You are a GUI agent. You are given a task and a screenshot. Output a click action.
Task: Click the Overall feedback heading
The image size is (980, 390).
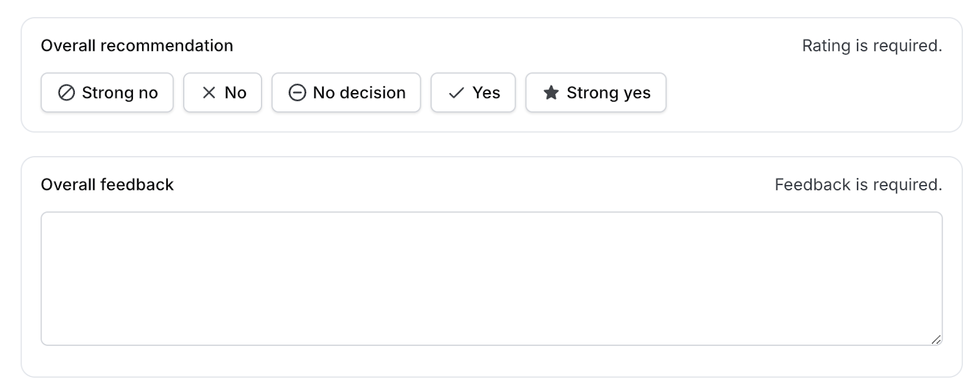[x=107, y=185]
